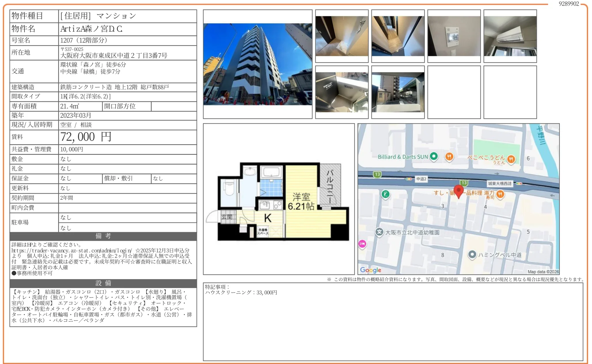This screenshot has height=364, width=592.
Task: Click the 大阪市立北中道幼稚園 school marker
Action: (x=380, y=232)
